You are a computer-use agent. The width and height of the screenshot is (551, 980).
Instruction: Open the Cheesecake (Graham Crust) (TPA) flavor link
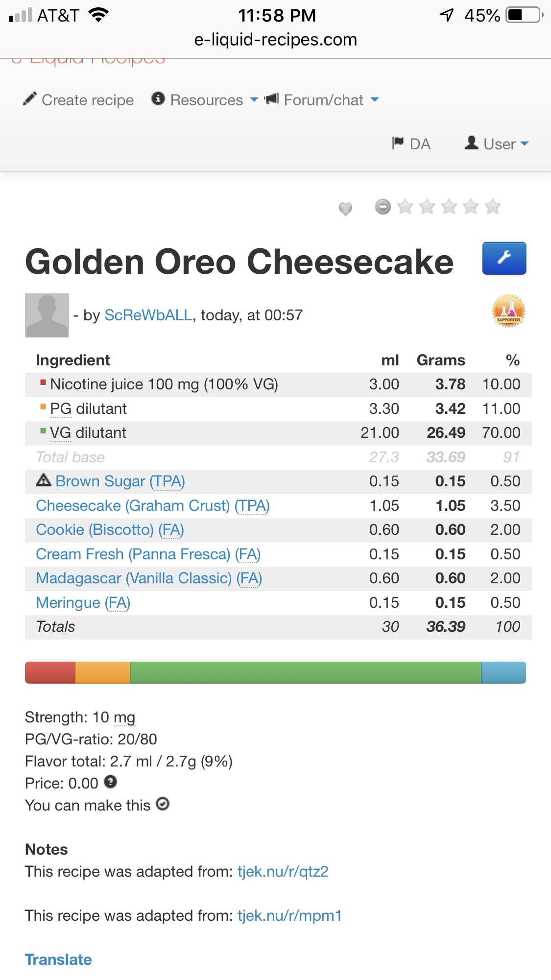(x=153, y=505)
